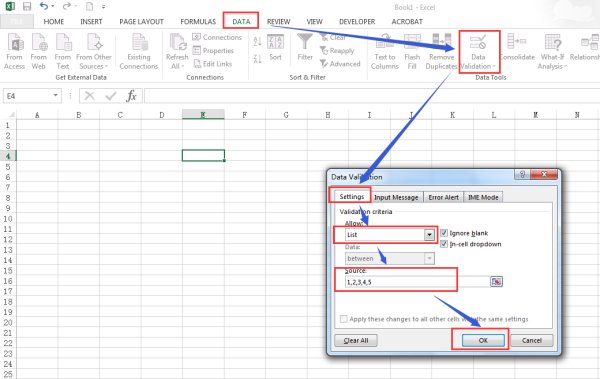Check Apply these changes to all cells
600x379 pixels.
344,319
